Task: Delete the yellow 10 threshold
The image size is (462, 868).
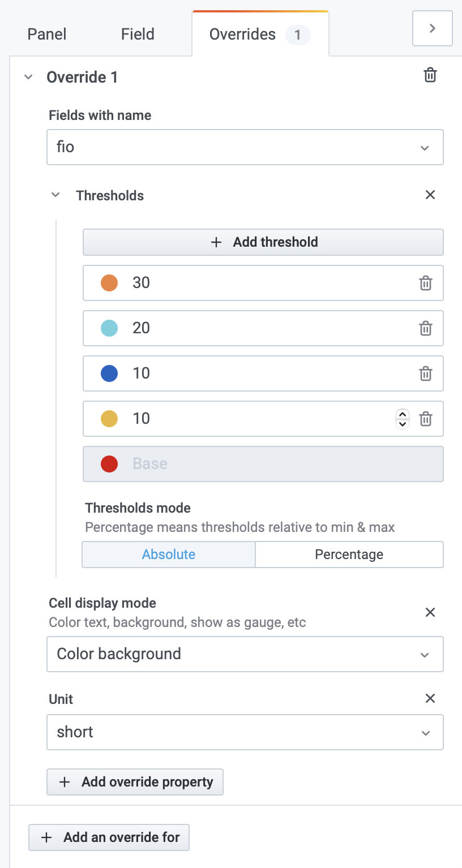Action: [x=425, y=419]
